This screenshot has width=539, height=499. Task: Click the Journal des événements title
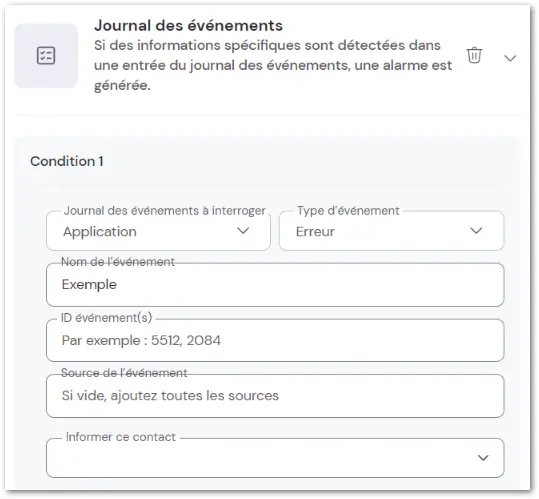coord(188,25)
